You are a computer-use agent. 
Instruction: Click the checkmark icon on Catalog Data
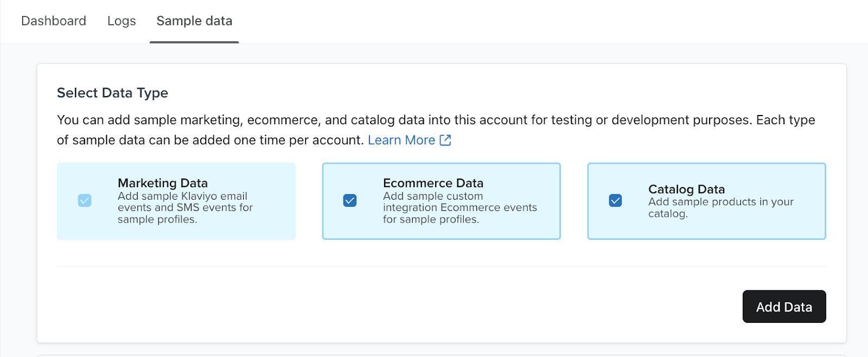tap(615, 201)
